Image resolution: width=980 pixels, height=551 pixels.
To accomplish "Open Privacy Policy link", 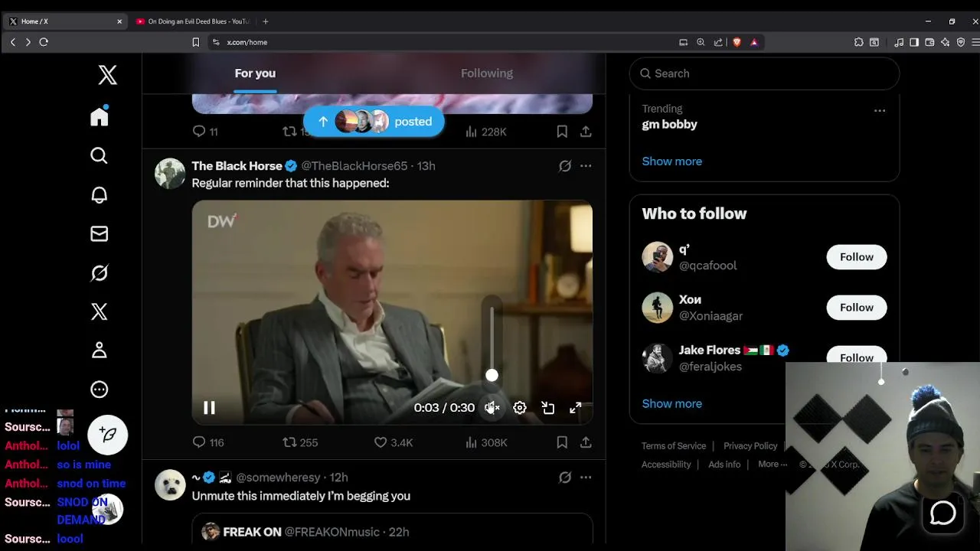I will [750, 446].
